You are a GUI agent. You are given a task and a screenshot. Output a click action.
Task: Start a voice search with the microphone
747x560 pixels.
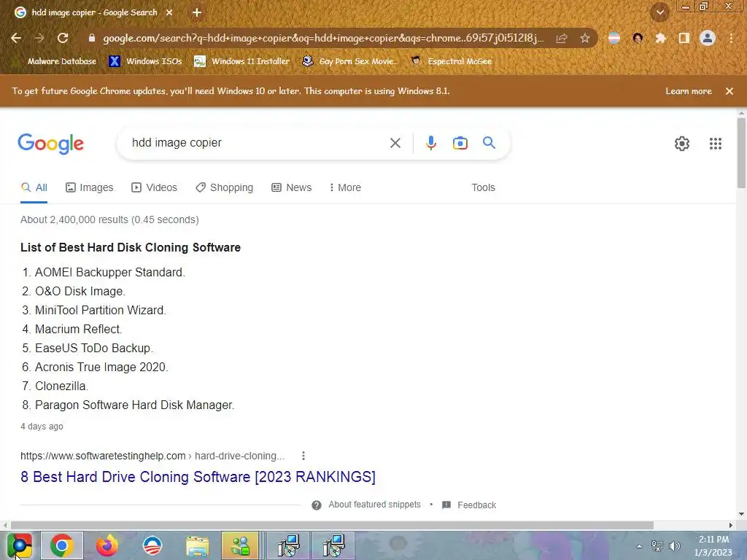(x=430, y=143)
